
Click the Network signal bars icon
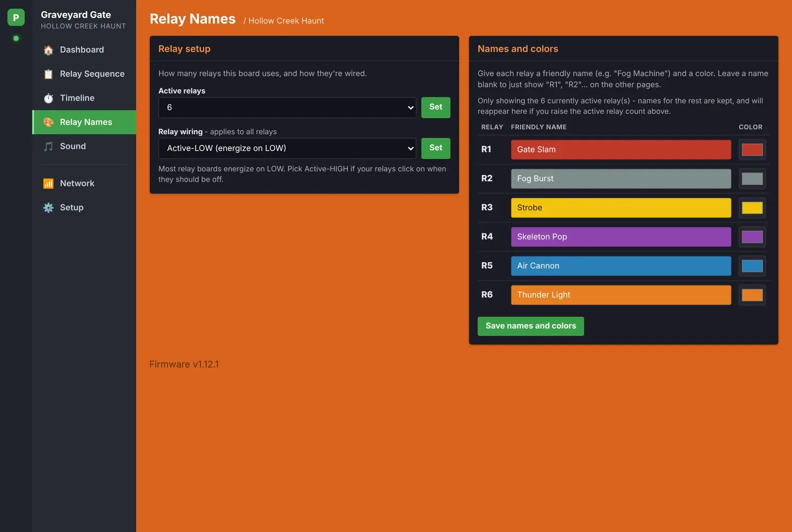pos(48,184)
